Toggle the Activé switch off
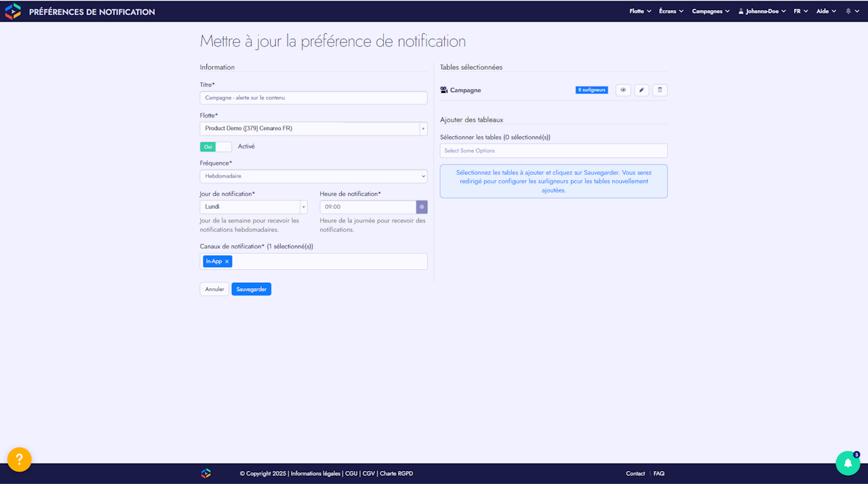Viewport: 868px width, 484px height. pos(216,146)
